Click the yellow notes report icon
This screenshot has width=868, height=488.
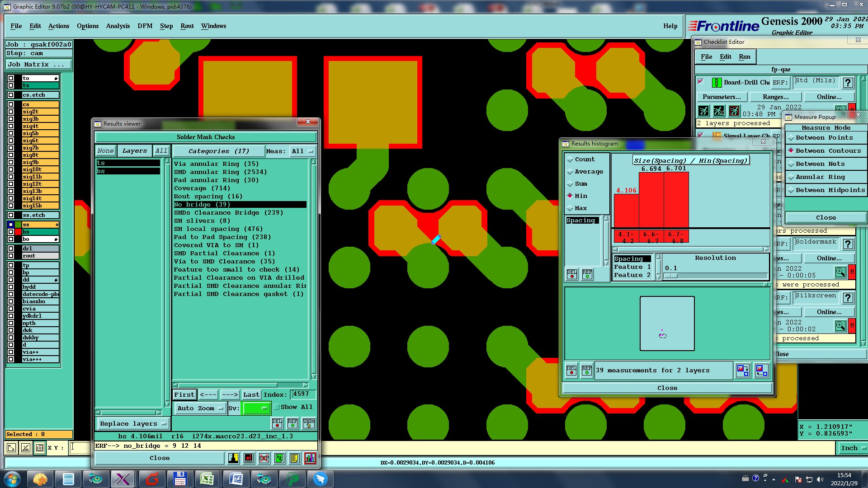(294, 458)
